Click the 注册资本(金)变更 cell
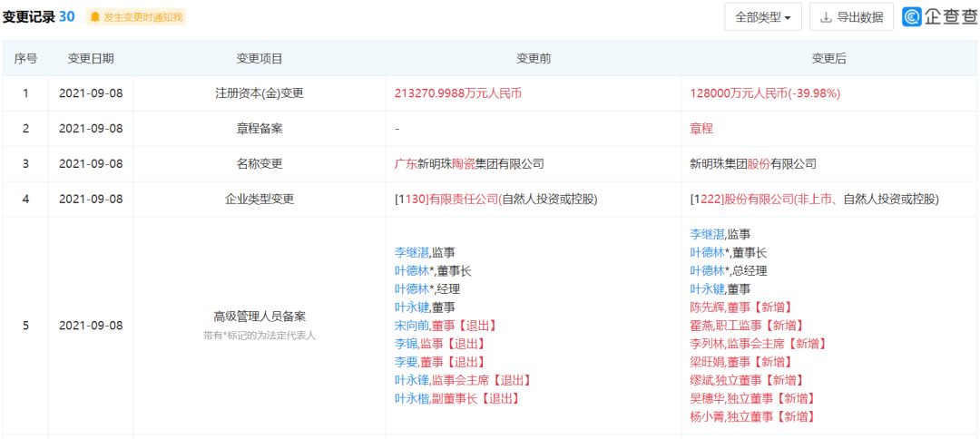This screenshot has width=980, height=439. (x=260, y=93)
